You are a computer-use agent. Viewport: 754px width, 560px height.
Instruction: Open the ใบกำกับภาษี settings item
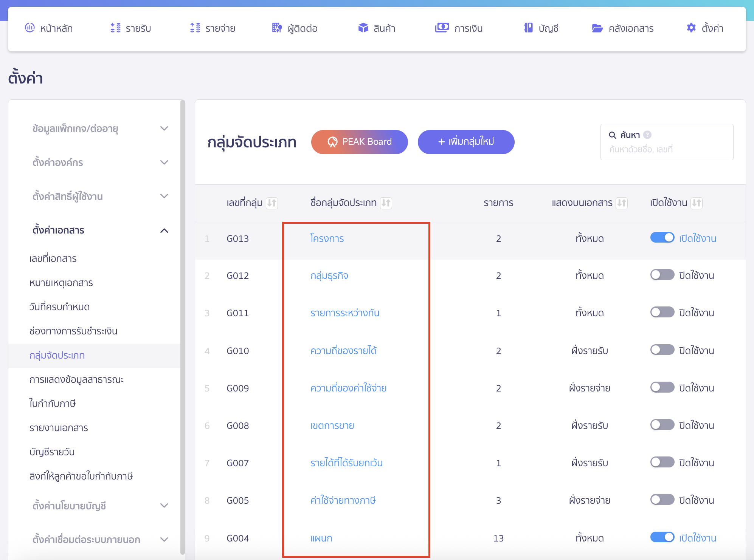(53, 404)
